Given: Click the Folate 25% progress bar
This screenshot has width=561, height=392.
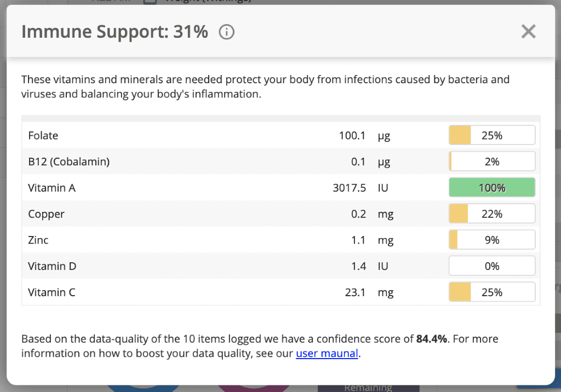Looking at the screenshot, I should pos(492,135).
